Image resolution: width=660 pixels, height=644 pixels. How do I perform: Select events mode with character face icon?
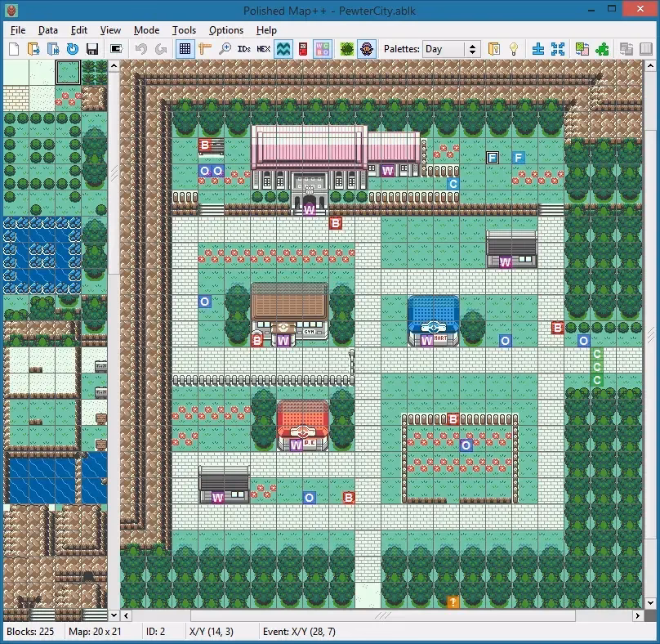[367, 49]
